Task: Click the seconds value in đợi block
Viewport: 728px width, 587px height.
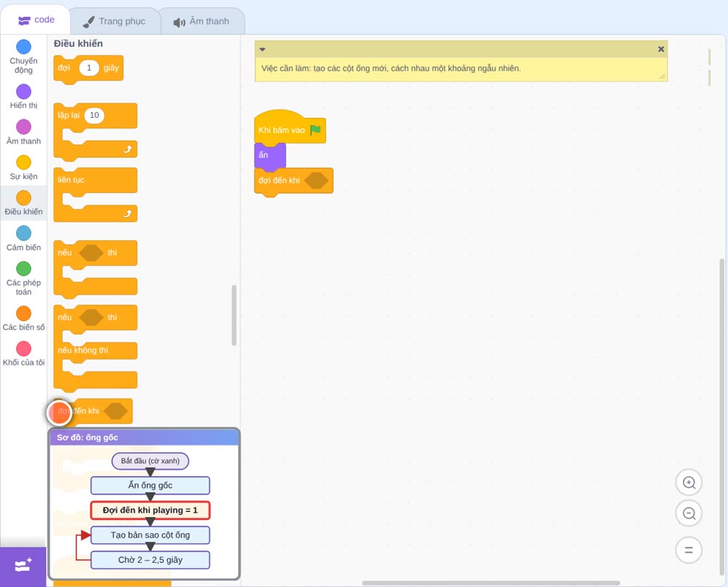Action: [89, 68]
